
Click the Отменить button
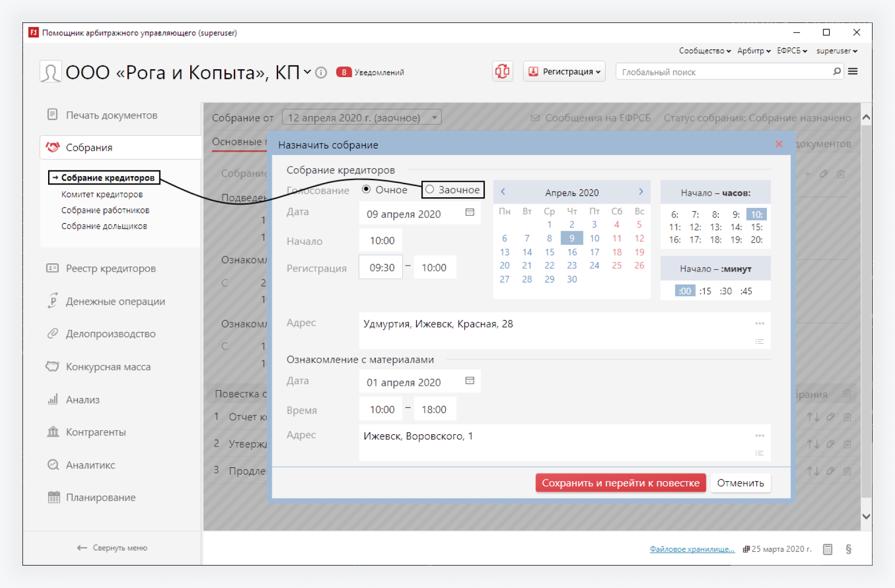click(x=741, y=483)
